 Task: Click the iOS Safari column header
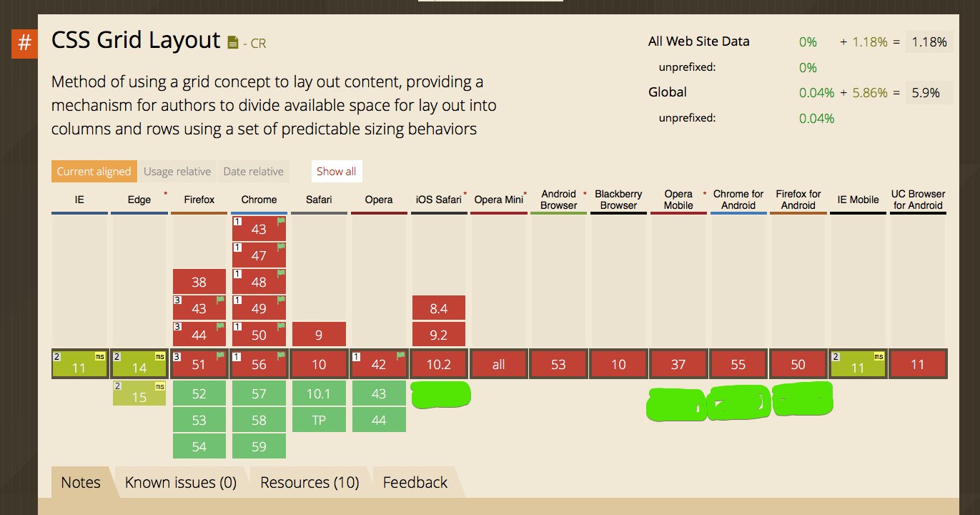pyautogui.click(x=439, y=200)
